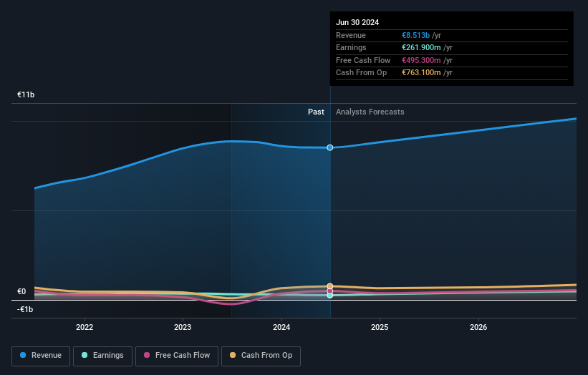The image size is (588, 375).
Task: Click the €8.513b revenue value
Action: pyautogui.click(x=416, y=35)
